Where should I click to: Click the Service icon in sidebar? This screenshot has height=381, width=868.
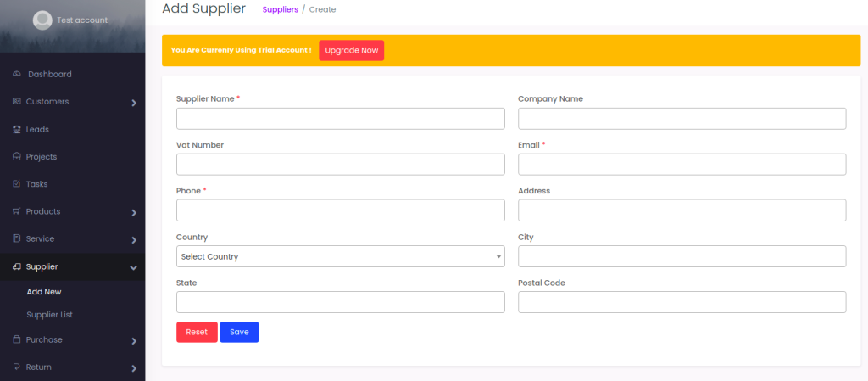click(17, 239)
